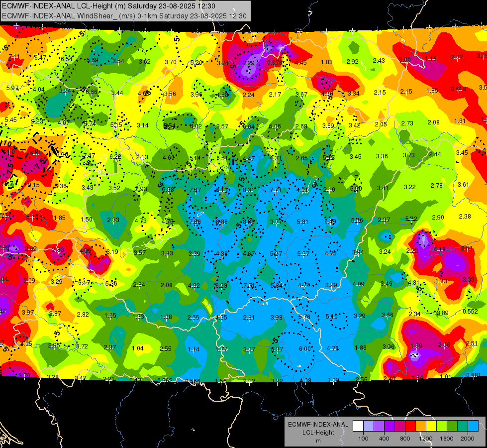Click the wind shear value 4.95
The height and width of the screenshot is (448, 487).
tap(86, 250)
